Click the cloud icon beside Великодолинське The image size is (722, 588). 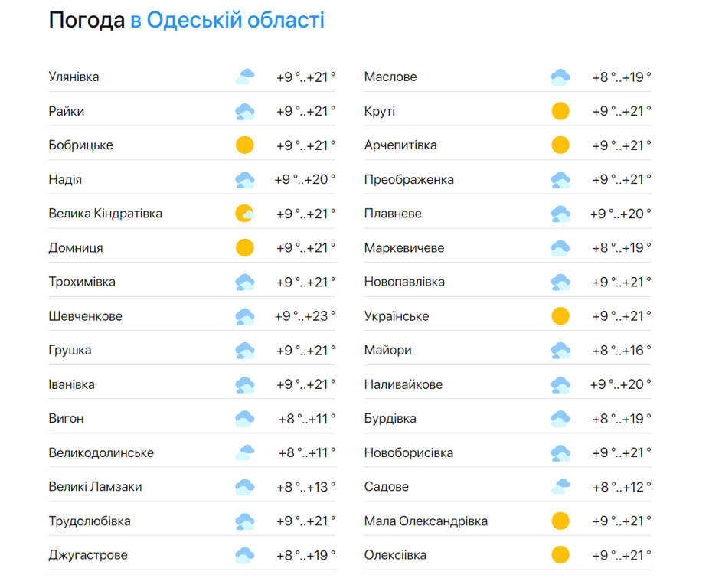[245, 453]
